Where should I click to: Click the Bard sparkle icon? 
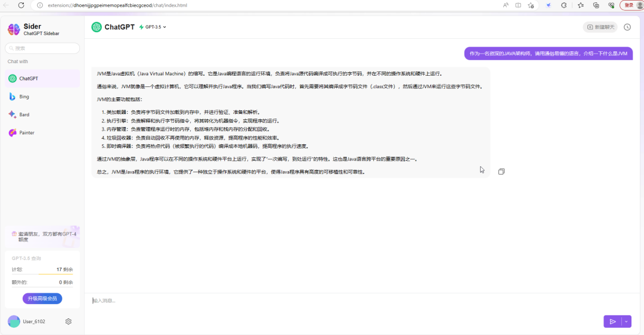tap(13, 114)
